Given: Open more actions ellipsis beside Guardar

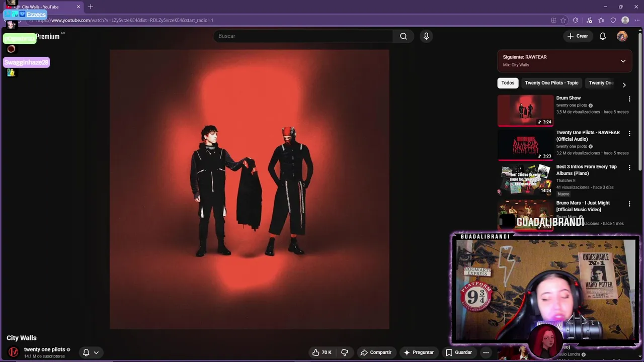Looking at the screenshot, I should click(x=486, y=352).
